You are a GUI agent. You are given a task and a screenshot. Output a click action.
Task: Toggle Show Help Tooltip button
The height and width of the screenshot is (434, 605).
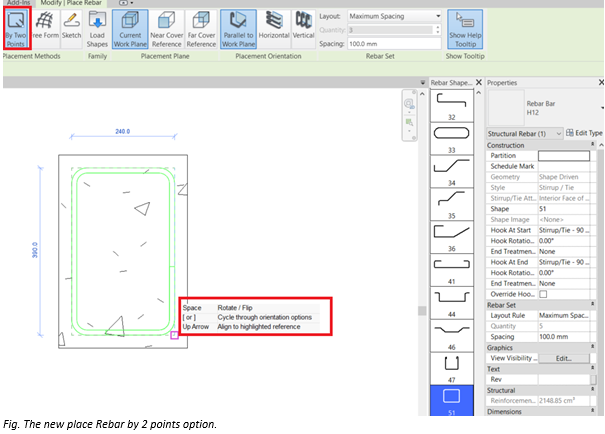pyautogui.click(x=465, y=29)
